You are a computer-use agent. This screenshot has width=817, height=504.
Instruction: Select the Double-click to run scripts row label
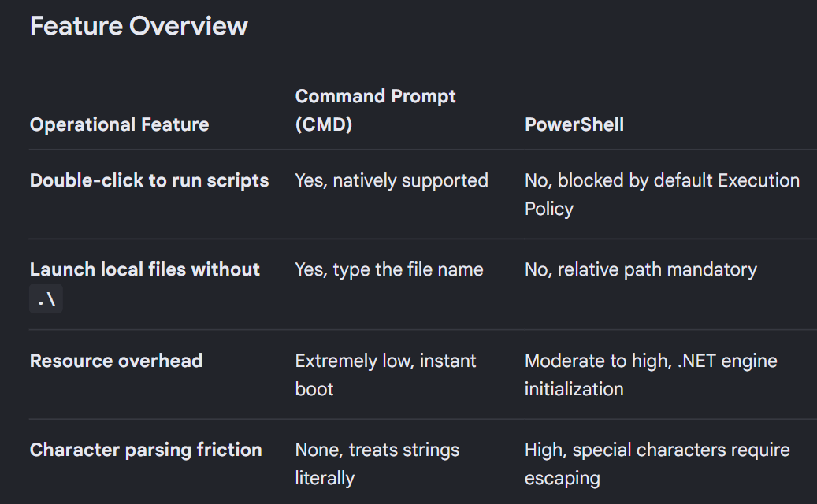149,180
